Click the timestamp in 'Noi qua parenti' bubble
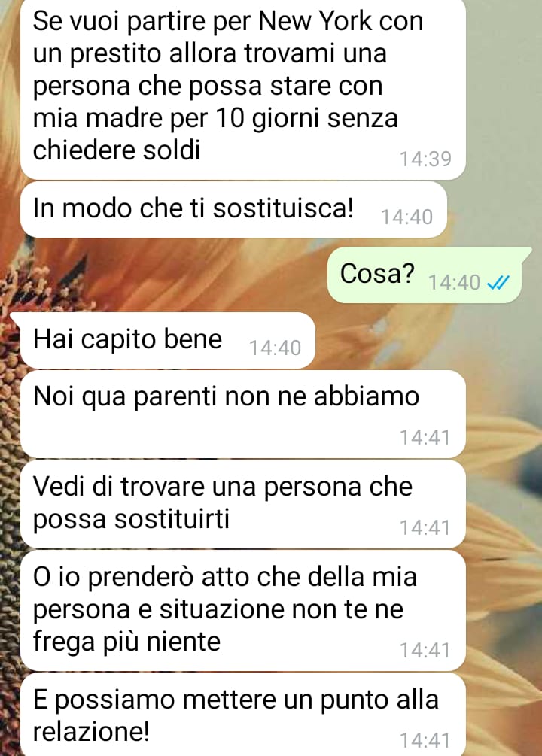The image size is (542, 756). (x=425, y=438)
